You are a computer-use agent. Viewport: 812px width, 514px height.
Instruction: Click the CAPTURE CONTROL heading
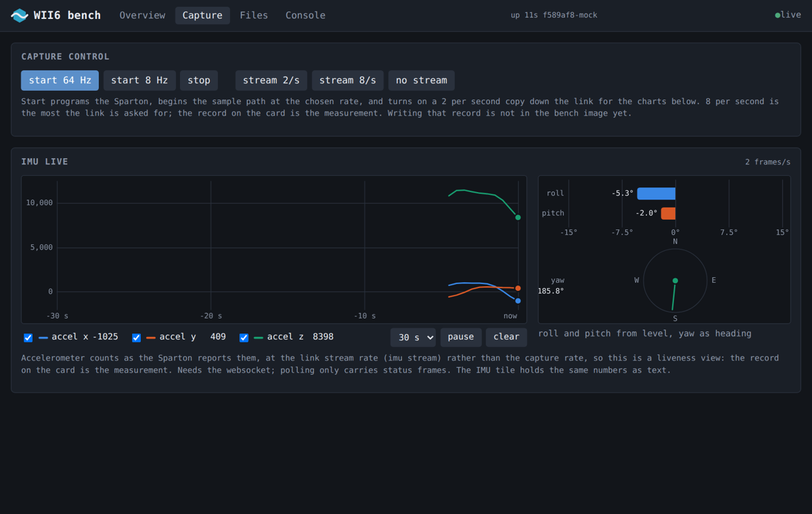coord(65,57)
